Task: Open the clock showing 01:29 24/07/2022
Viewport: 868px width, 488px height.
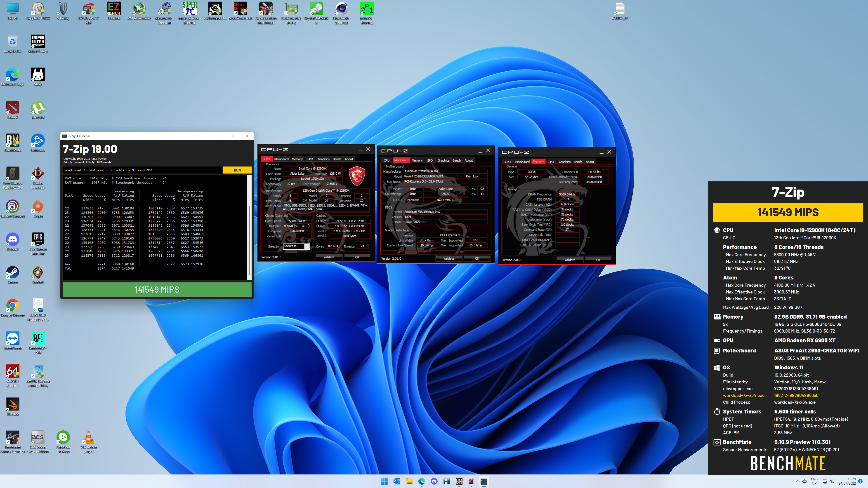Action: [847, 481]
